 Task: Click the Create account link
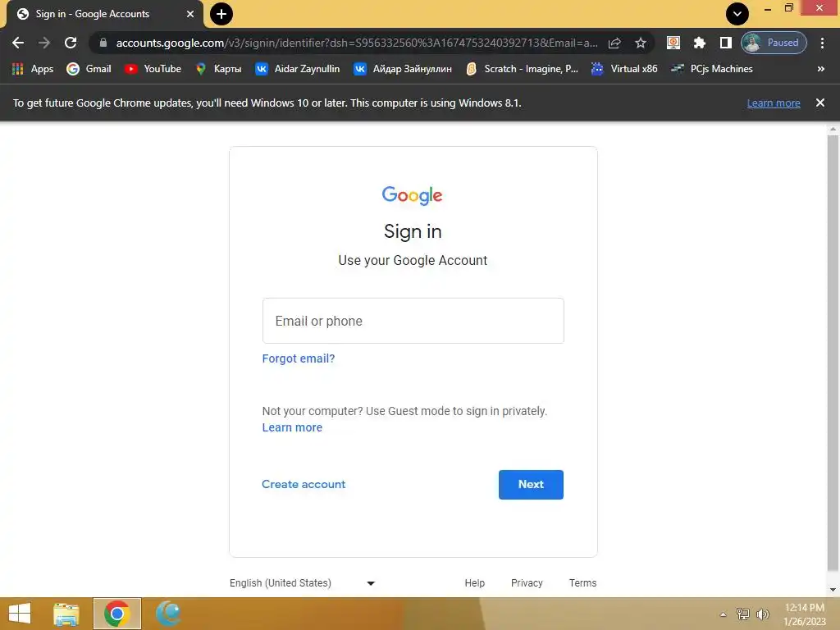pos(304,484)
